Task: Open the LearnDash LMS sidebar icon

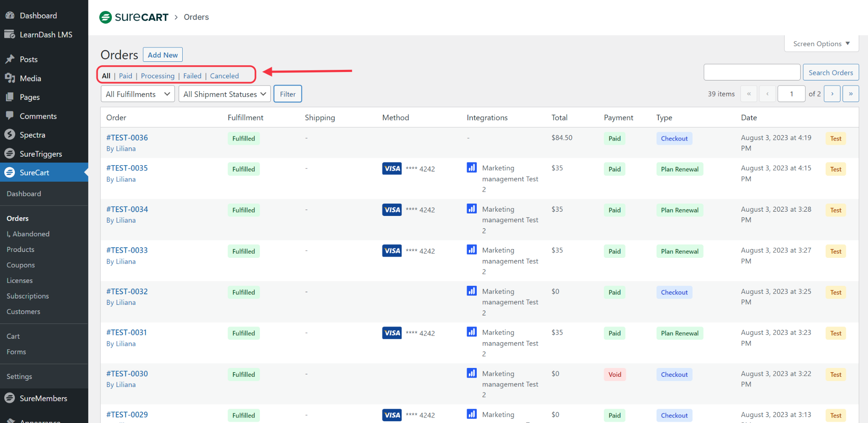Action: [10, 35]
